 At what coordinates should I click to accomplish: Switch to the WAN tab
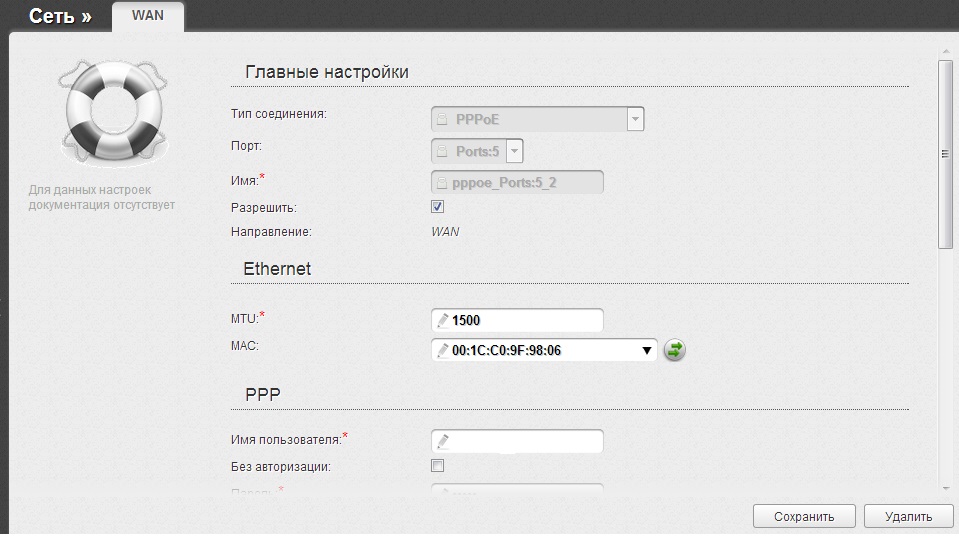[x=148, y=15]
